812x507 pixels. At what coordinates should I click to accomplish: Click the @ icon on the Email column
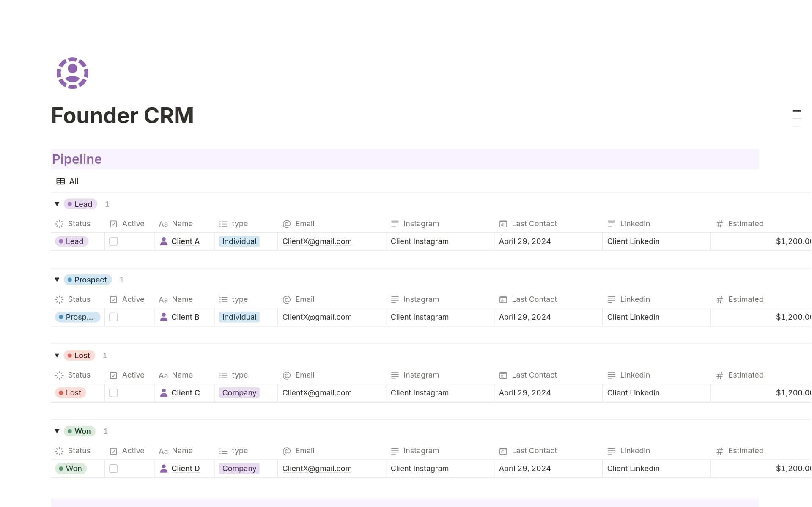tap(287, 224)
